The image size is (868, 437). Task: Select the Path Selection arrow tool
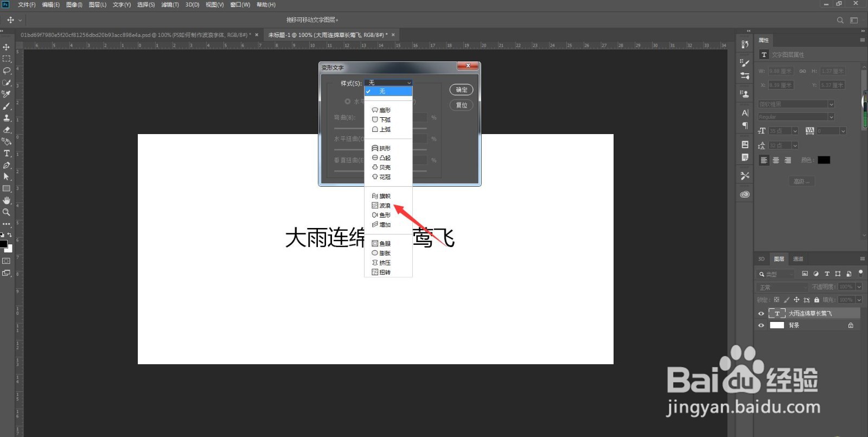pyautogui.click(x=7, y=177)
